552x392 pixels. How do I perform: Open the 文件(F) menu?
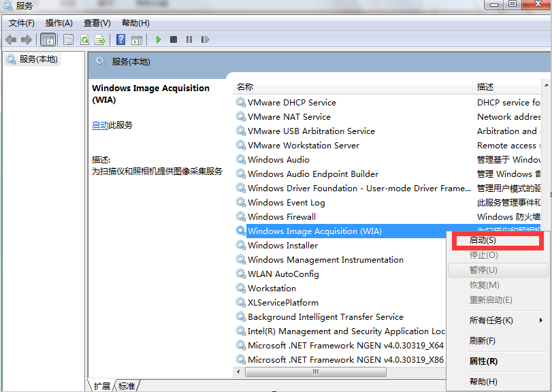point(21,23)
